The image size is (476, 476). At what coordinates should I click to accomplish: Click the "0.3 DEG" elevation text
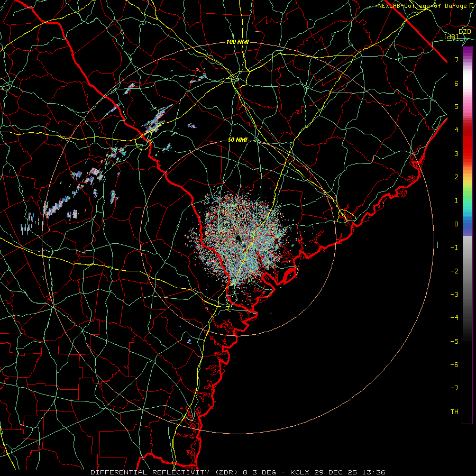(x=259, y=472)
